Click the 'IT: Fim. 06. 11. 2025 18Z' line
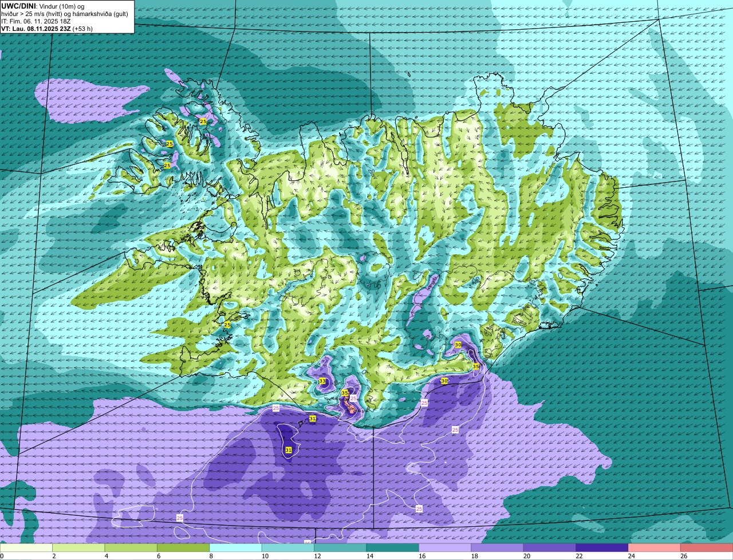This screenshot has width=733, height=560. [36, 21]
